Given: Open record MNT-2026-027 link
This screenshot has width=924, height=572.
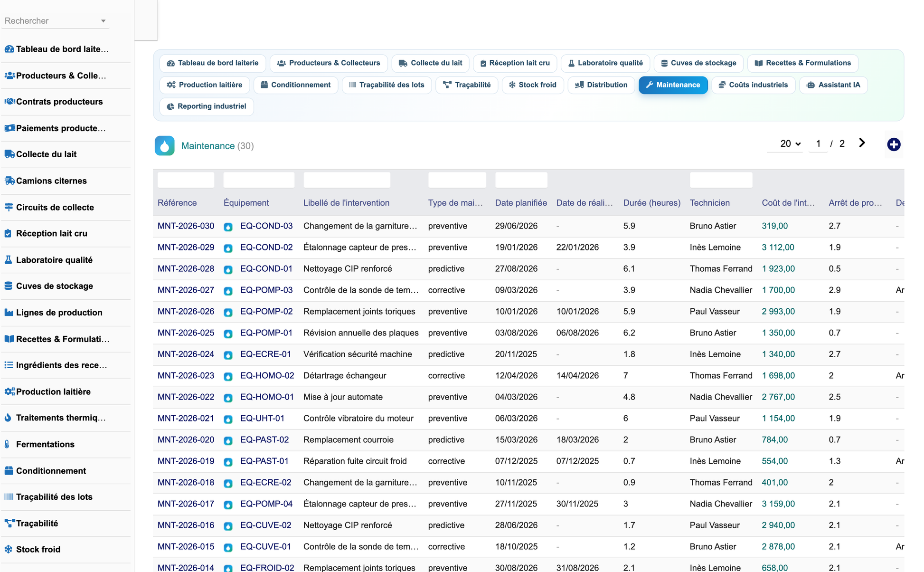Looking at the screenshot, I should click(x=186, y=290).
